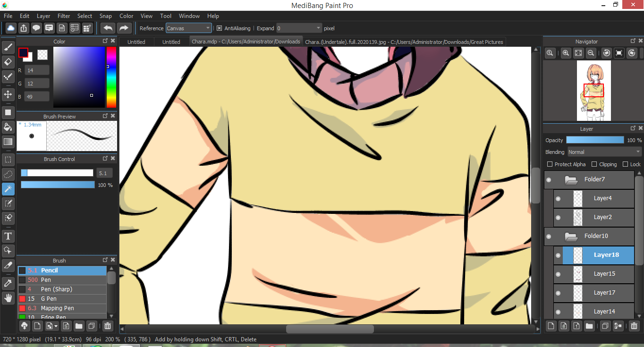644x347 pixels.
Task: Select the Lasso tool
Action: [x=8, y=174]
